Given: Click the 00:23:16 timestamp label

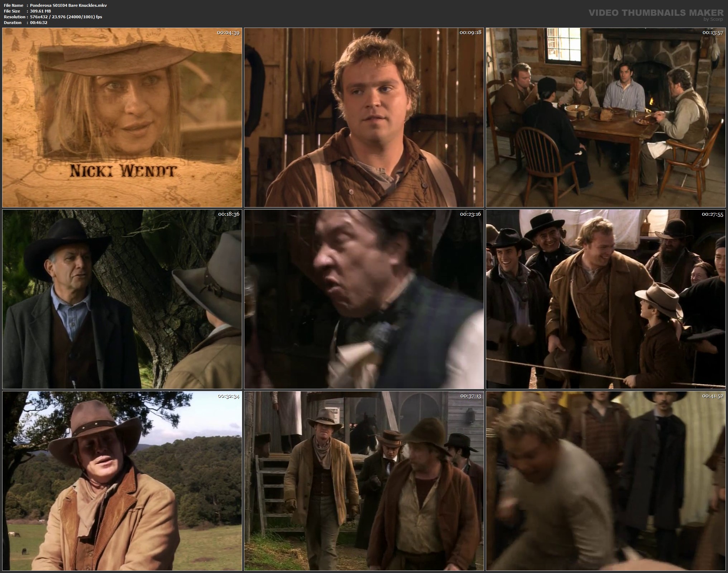Looking at the screenshot, I should pyautogui.click(x=470, y=214).
